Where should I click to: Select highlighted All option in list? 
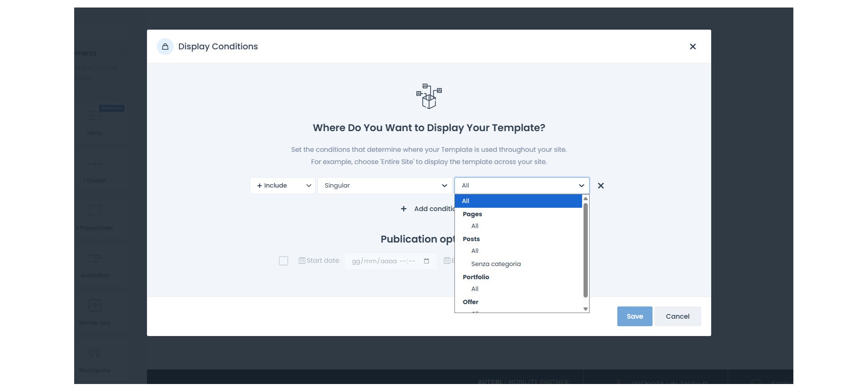518,201
